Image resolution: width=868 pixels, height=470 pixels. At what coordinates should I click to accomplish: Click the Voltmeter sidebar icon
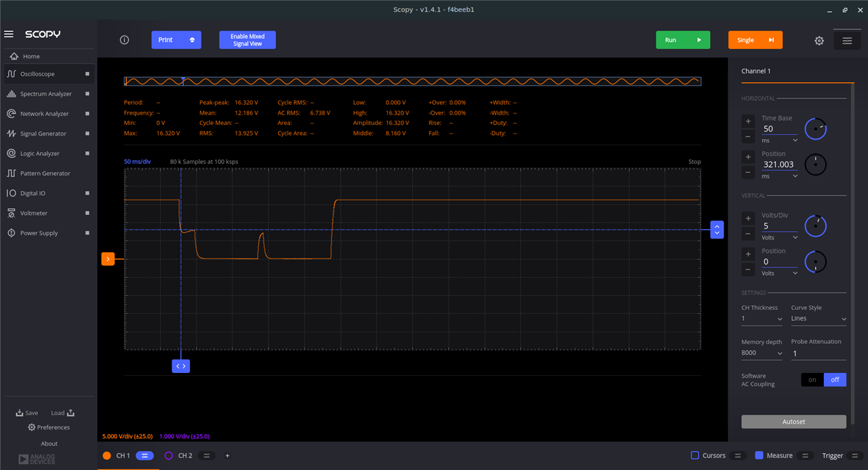[x=12, y=213]
